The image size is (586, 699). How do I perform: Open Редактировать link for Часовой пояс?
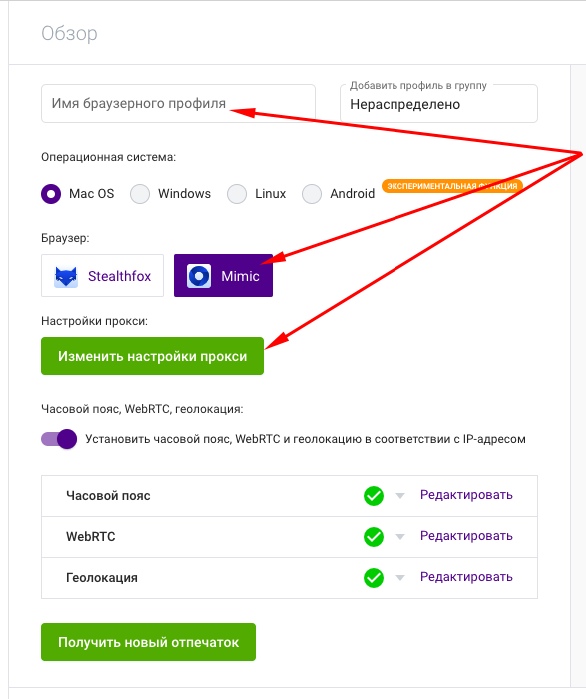tap(466, 495)
